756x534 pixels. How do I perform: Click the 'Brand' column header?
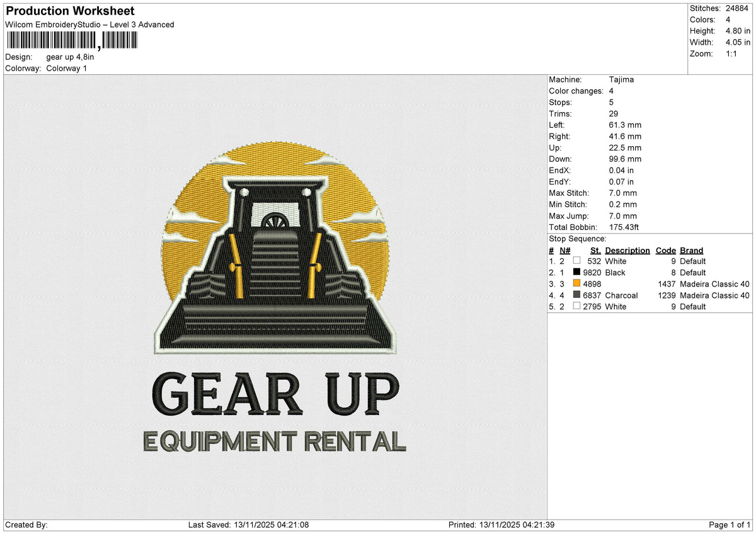tap(692, 250)
